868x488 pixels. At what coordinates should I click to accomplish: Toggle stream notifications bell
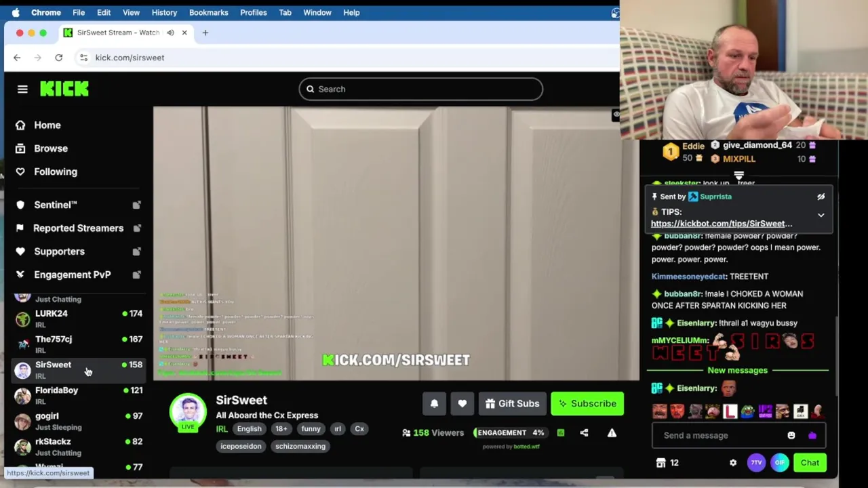(434, 403)
